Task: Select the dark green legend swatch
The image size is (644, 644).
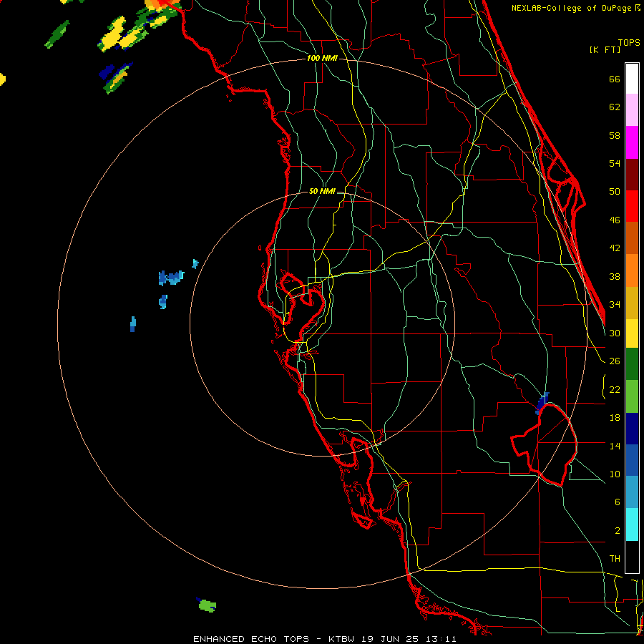Action: click(632, 365)
